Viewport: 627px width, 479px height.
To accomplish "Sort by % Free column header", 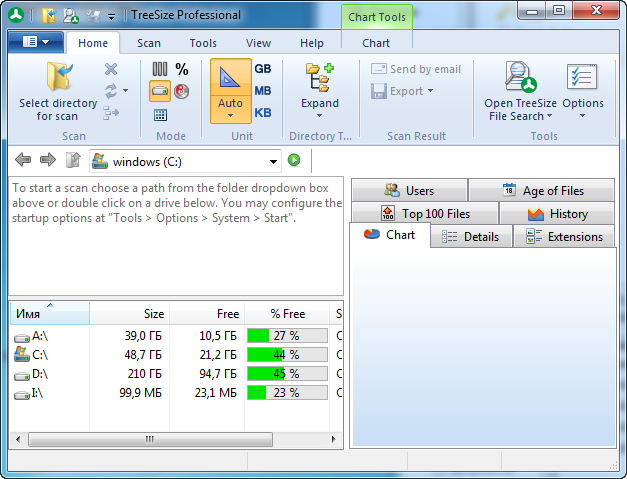I will point(287,313).
